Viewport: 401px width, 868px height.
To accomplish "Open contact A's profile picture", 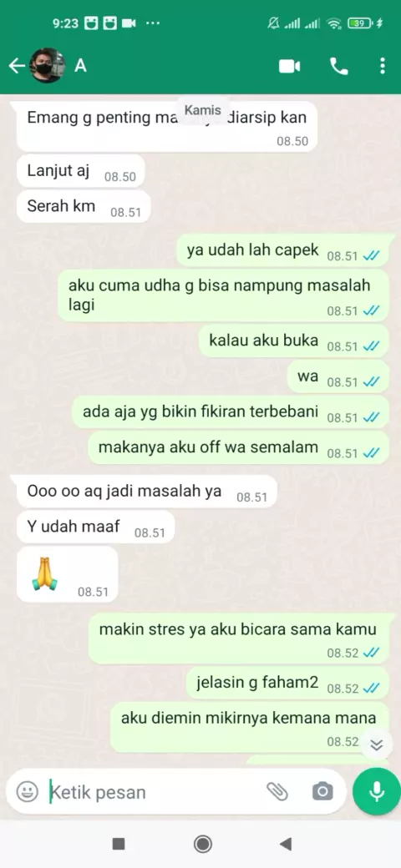I will click(47, 66).
